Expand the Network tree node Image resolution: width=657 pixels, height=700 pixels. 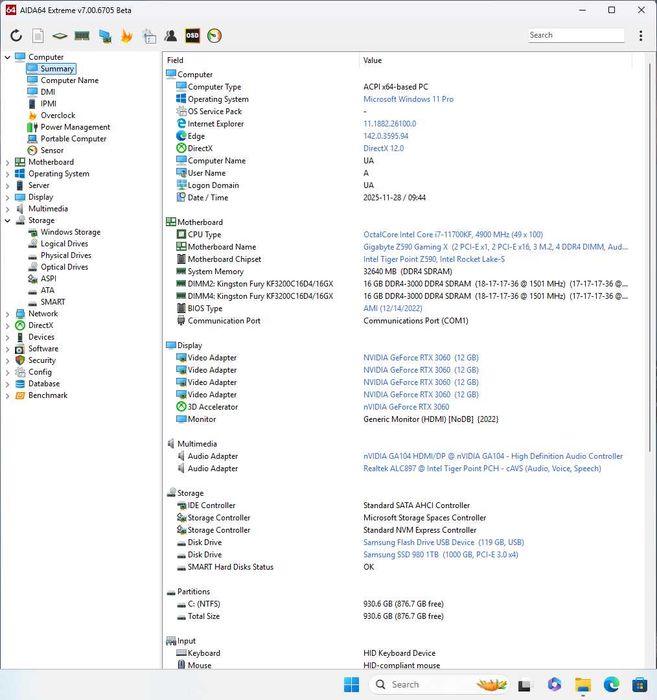(8, 314)
